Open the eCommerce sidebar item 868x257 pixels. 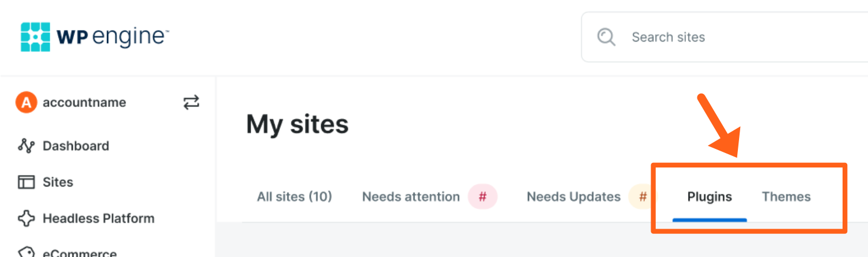pyautogui.click(x=79, y=254)
